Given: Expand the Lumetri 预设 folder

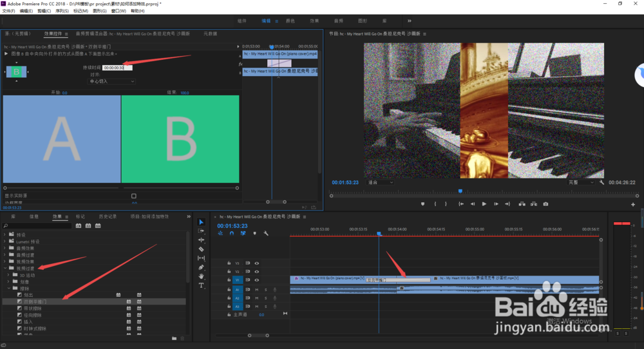Looking at the screenshot, I should pyautogui.click(x=5, y=241).
